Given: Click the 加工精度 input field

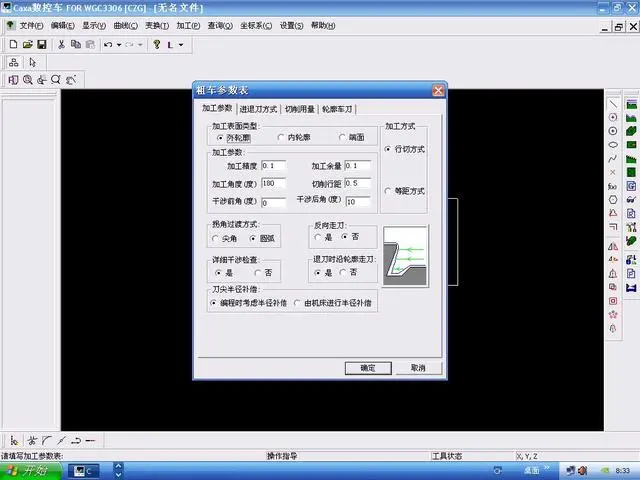Looking at the screenshot, I should click(x=273, y=166).
